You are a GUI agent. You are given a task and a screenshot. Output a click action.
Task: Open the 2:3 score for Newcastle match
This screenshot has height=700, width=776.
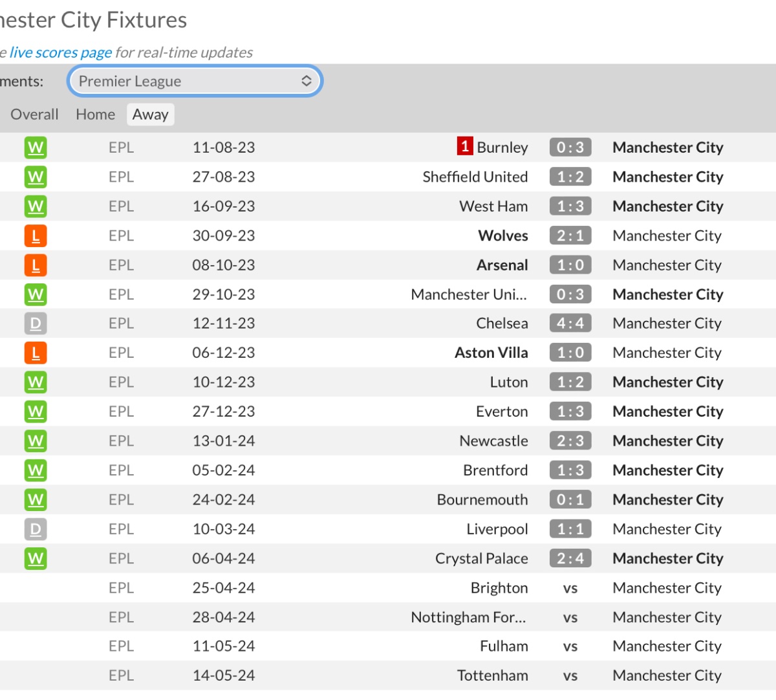click(x=570, y=441)
